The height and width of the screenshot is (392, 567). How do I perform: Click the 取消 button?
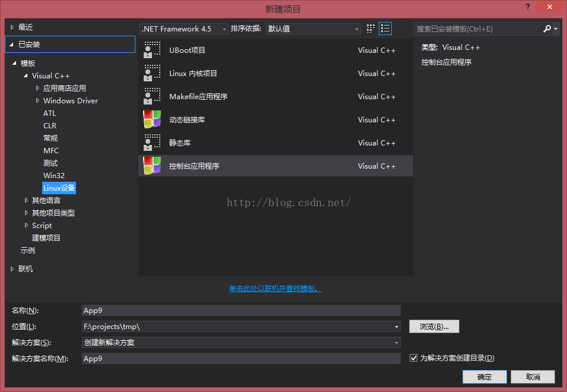[x=533, y=377]
